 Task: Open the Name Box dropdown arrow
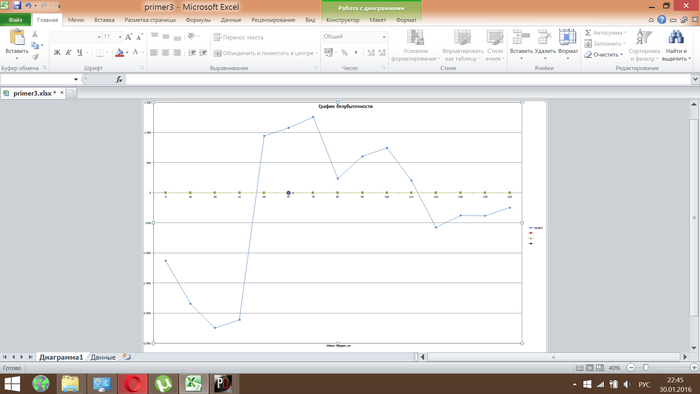[x=76, y=79]
